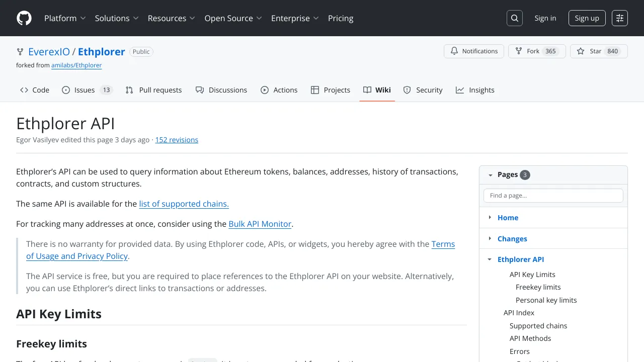Open the Discussions tab
Viewport: 644px width, 362px height.
point(221,90)
